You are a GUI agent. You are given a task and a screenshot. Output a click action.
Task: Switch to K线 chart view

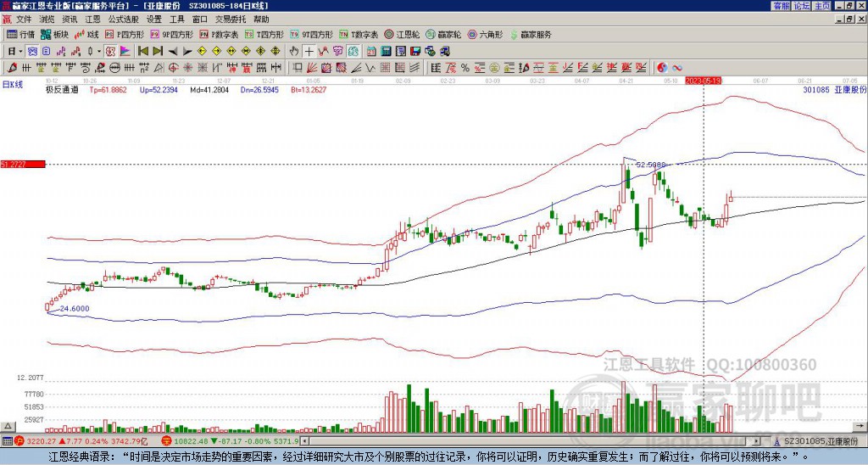coord(86,34)
